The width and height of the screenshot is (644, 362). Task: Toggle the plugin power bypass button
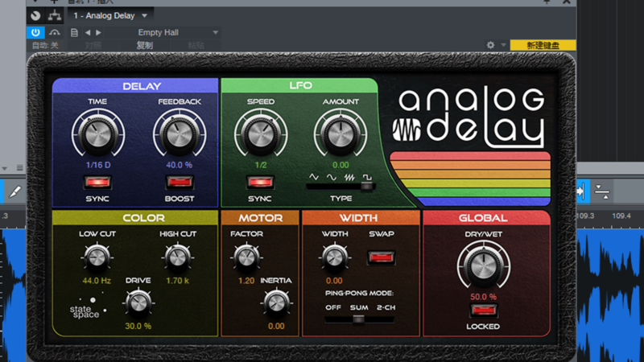(35, 33)
